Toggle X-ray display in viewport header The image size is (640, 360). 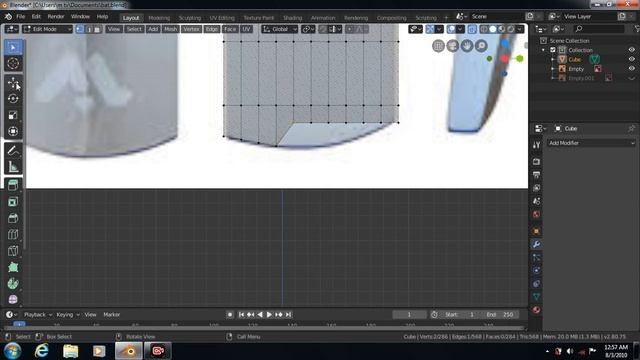pyautogui.click(x=472, y=29)
